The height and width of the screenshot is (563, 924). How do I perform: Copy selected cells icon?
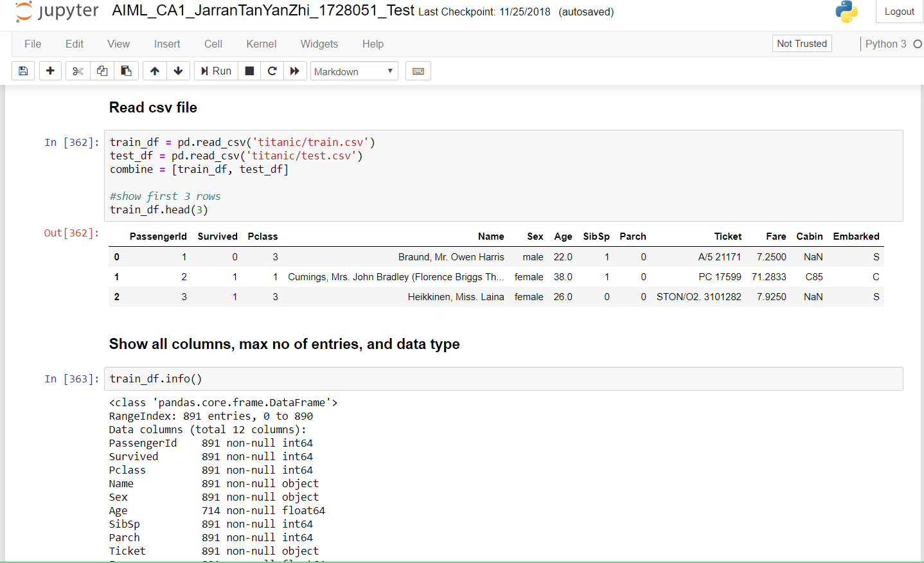(102, 71)
